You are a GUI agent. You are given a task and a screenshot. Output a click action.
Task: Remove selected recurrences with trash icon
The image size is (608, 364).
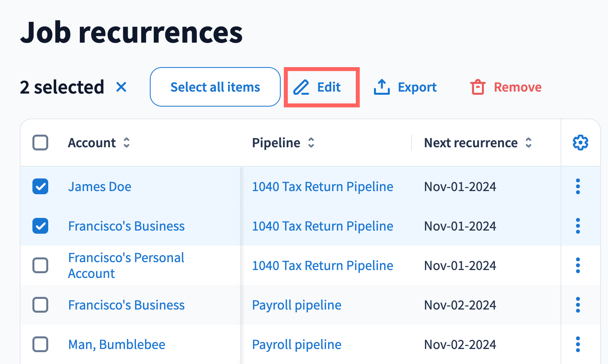506,87
